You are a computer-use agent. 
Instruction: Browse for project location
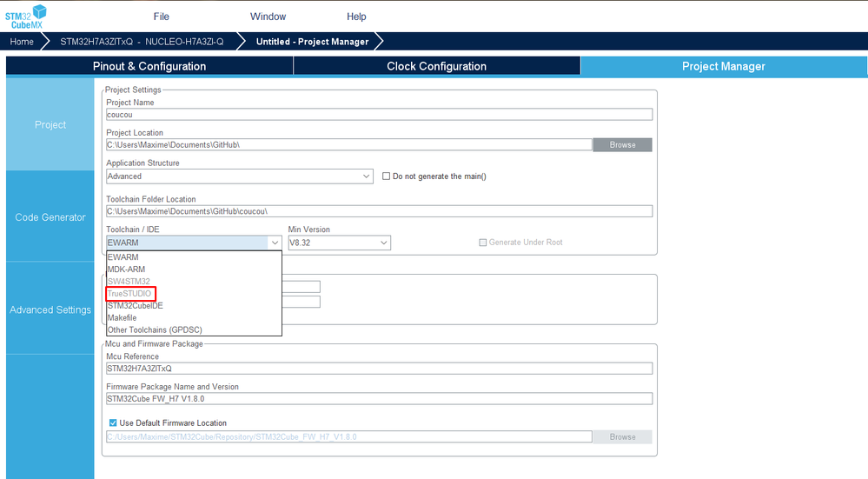(622, 144)
